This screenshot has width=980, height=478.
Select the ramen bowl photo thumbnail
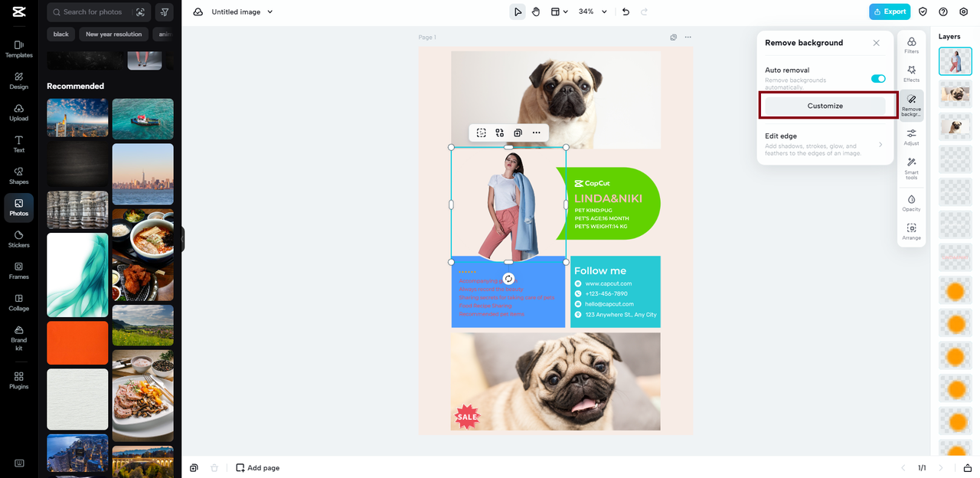point(143,254)
